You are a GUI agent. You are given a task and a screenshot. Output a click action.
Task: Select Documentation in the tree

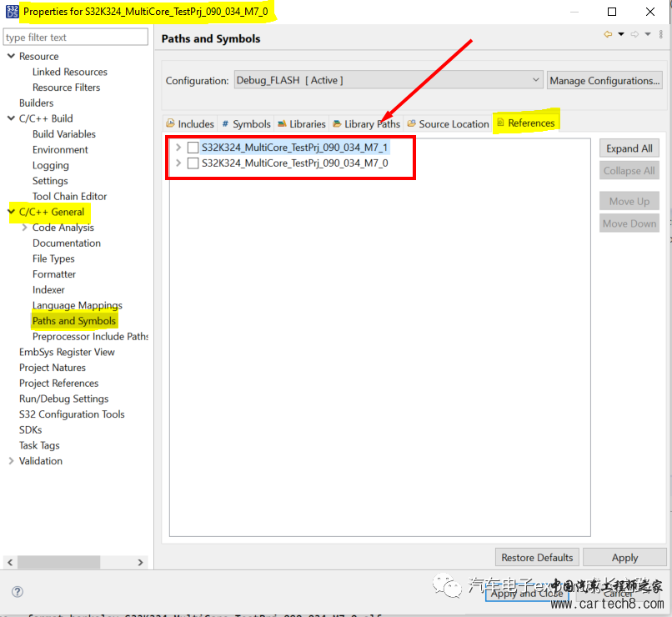67,243
